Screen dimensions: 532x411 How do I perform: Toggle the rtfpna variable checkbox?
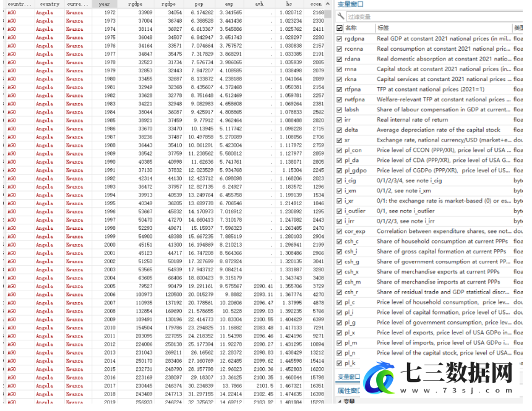tap(339, 90)
